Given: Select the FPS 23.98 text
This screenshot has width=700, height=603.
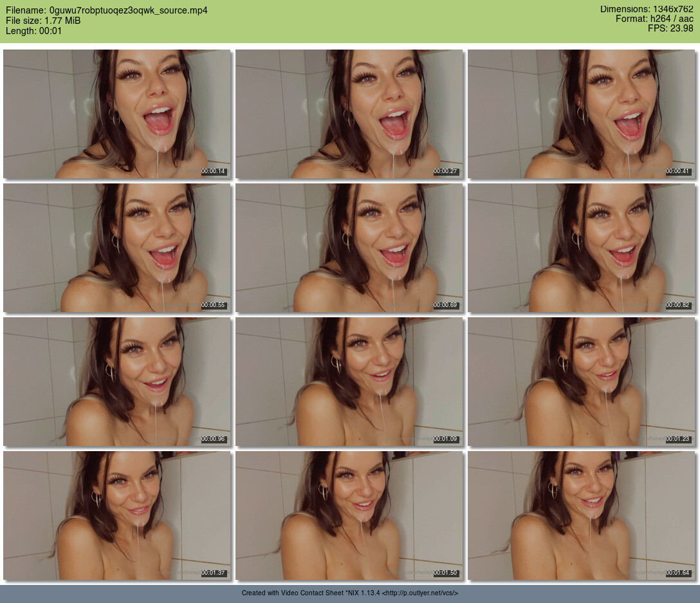Looking at the screenshot, I should (670, 28).
